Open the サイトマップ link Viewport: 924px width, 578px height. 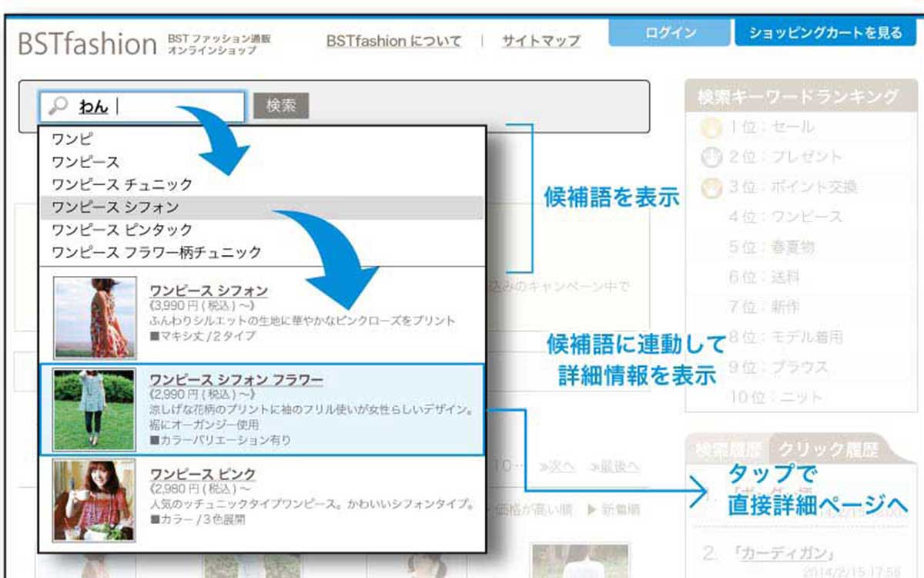click(x=541, y=41)
